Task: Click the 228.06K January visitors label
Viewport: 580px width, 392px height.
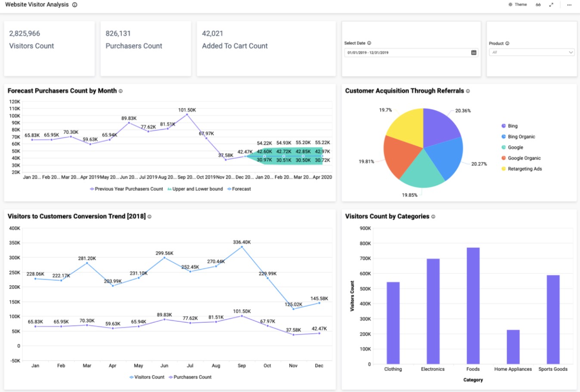Action: click(35, 274)
